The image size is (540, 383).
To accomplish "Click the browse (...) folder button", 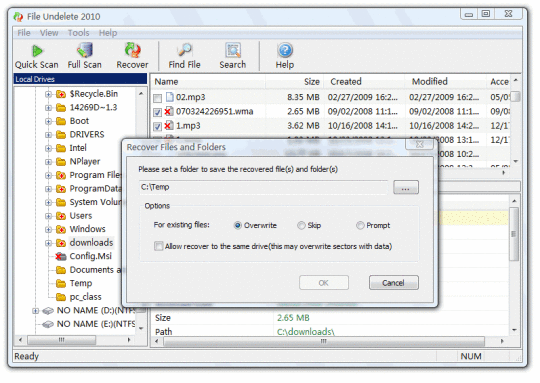I will pyautogui.click(x=406, y=188).
